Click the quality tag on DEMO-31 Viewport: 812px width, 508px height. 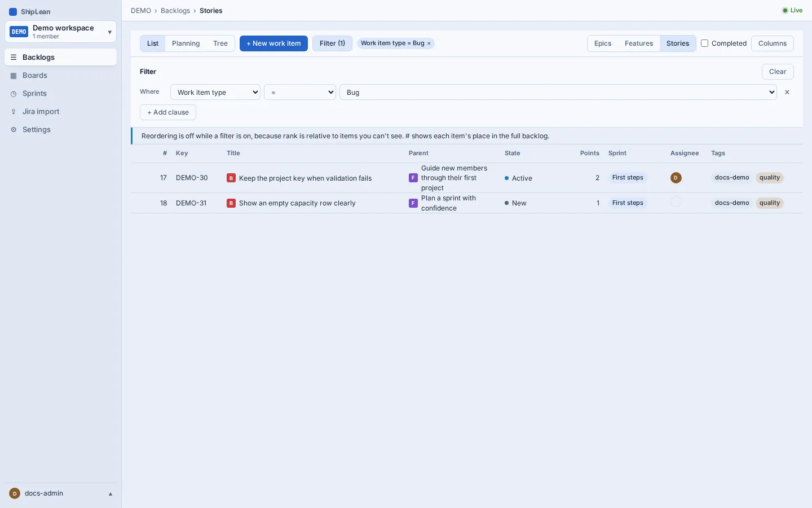(770, 203)
